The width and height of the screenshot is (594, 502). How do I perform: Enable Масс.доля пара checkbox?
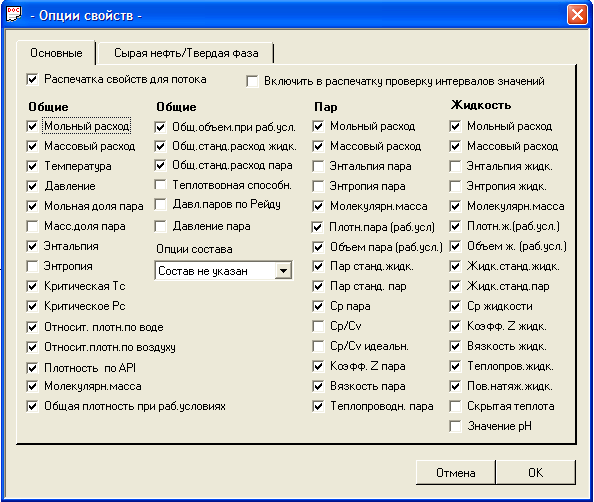33,227
